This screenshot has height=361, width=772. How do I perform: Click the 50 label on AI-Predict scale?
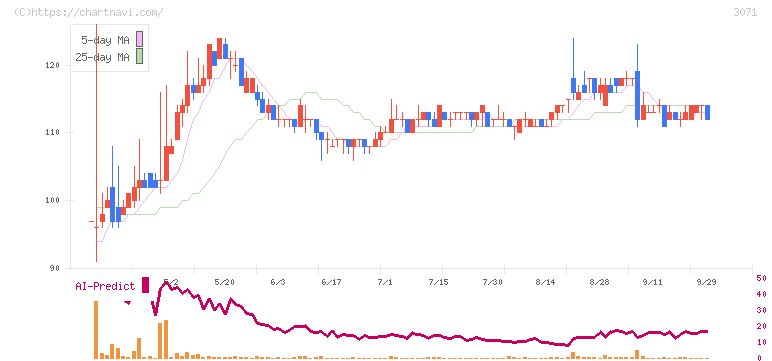[x=761, y=278]
